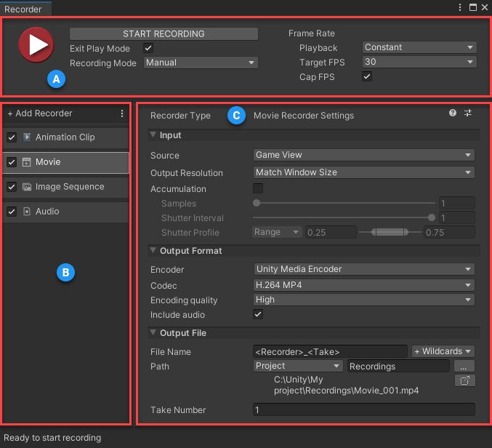Click the Samples slider handle
This screenshot has width=492, height=448.
[x=257, y=203]
